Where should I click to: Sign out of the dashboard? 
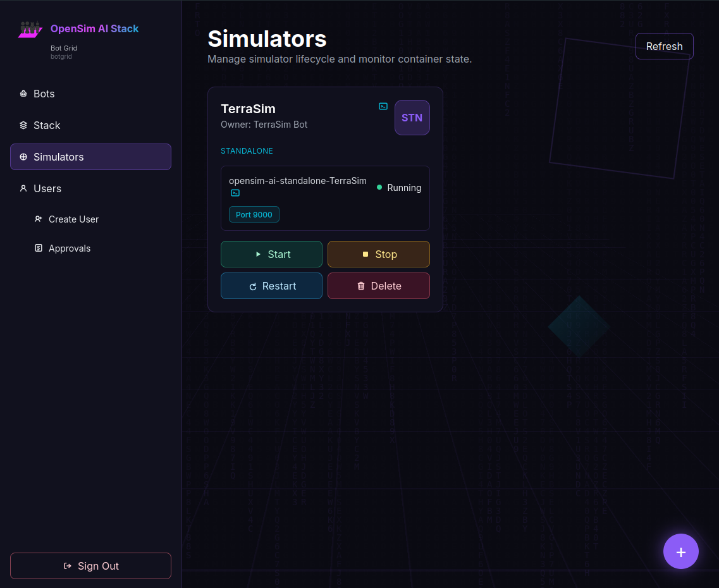(x=90, y=565)
